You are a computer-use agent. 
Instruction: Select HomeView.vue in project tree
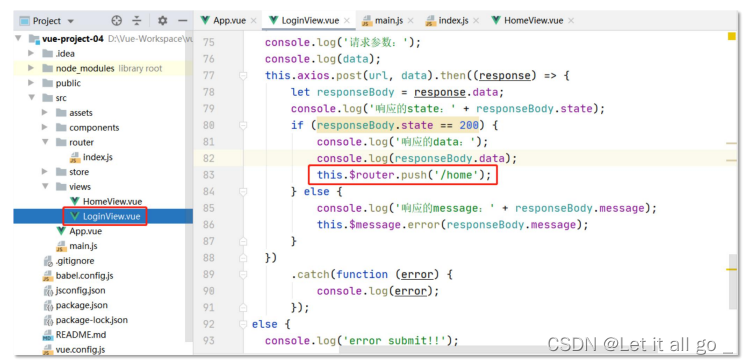[x=112, y=201]
